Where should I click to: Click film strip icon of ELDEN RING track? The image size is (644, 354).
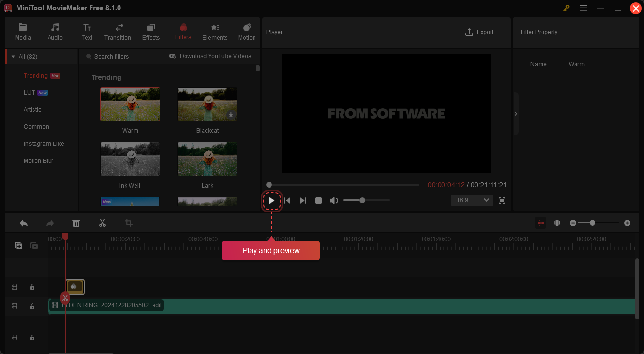pos(15,306)
